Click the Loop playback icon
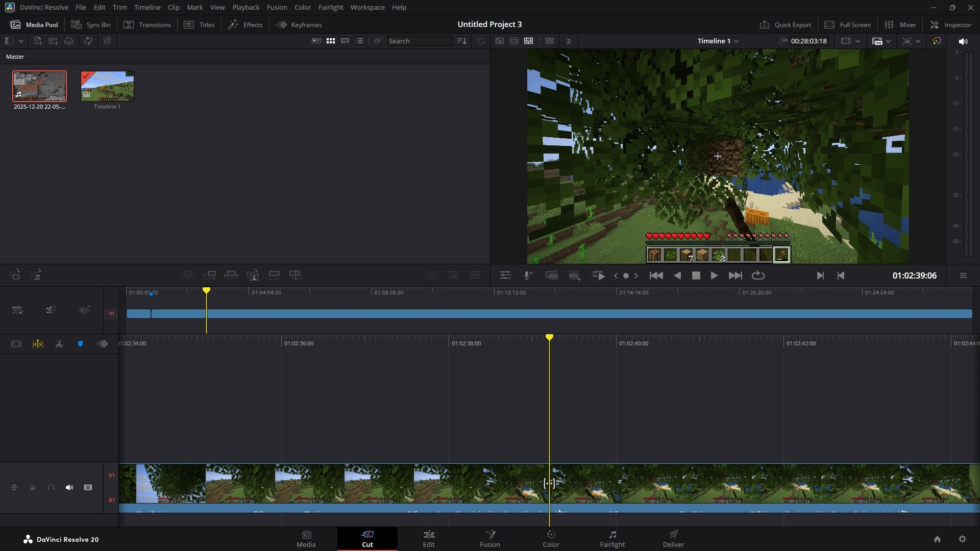Viewport: 980px width, 551px height. coord(758,275)
